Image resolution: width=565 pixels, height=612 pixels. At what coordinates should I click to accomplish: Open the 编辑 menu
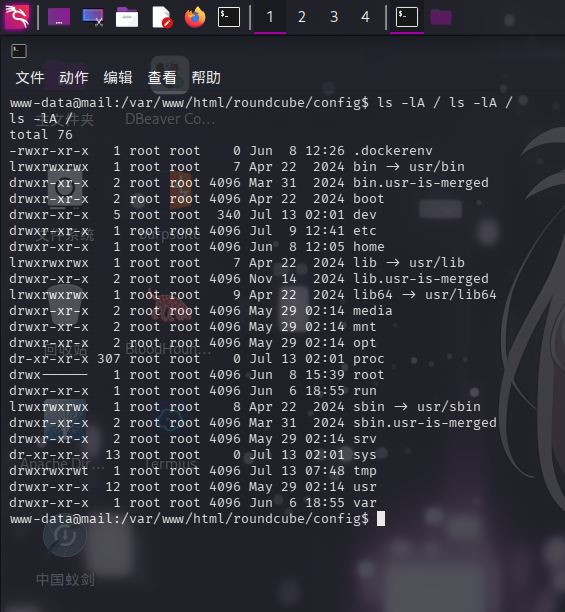118,78
